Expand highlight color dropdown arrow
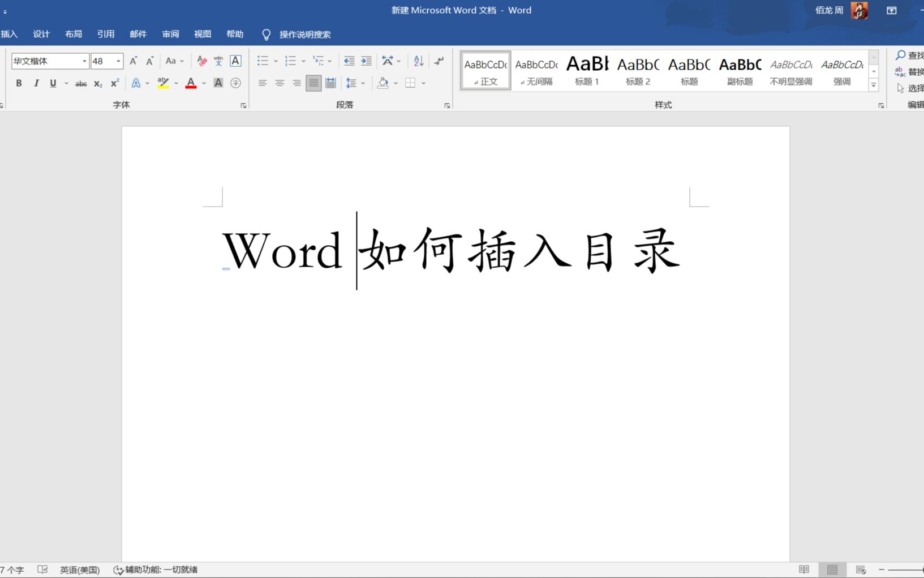This screenshot has width=924, height=578. (176, 83)
